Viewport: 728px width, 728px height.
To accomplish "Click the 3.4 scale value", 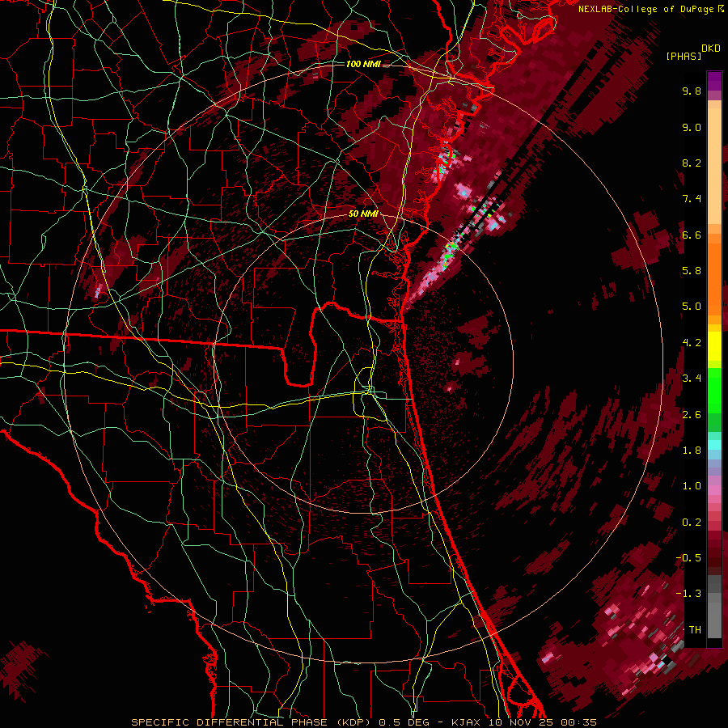I will (x=692, y=379).
